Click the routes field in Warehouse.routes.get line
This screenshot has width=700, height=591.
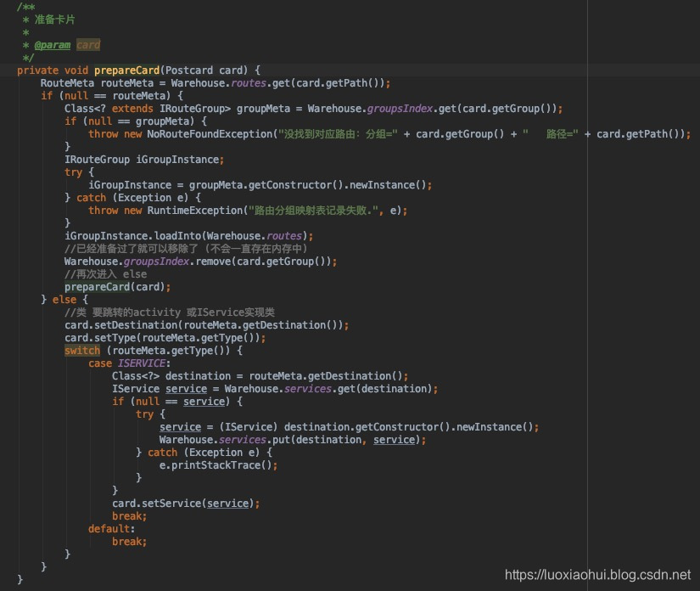point(249,83)
